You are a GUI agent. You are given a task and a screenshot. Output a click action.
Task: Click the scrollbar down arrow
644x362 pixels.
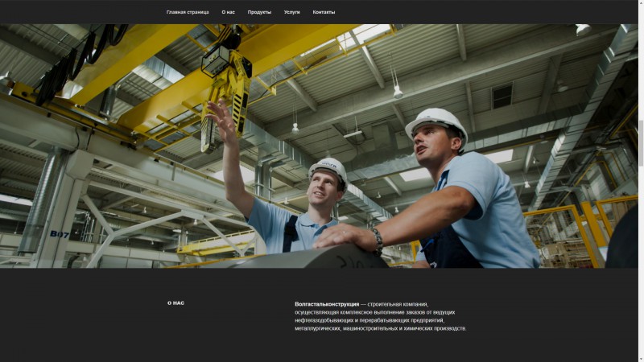(x=641, y=359)
